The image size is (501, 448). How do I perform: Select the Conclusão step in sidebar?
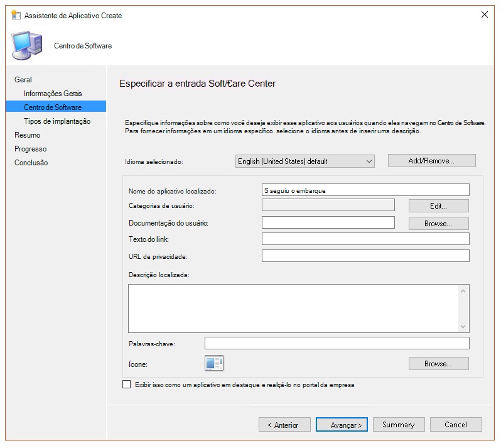31,163
